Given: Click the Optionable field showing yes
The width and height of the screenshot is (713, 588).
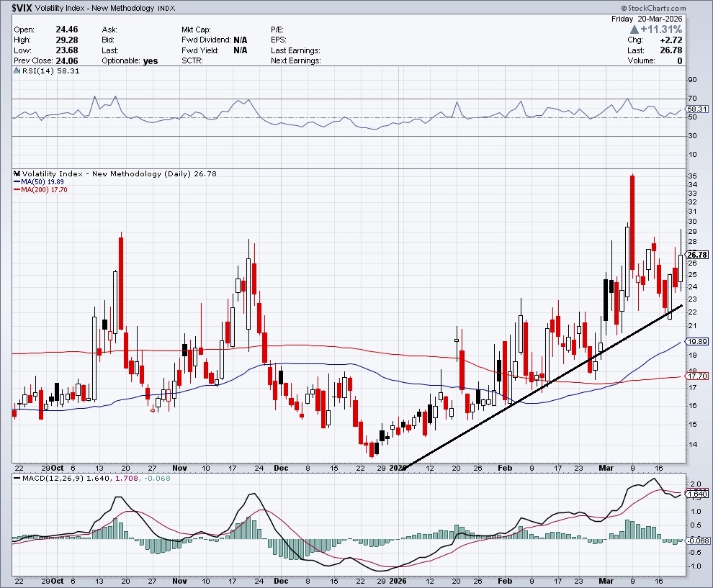Looking at the screenshot, I should click(x=150, y=61).
